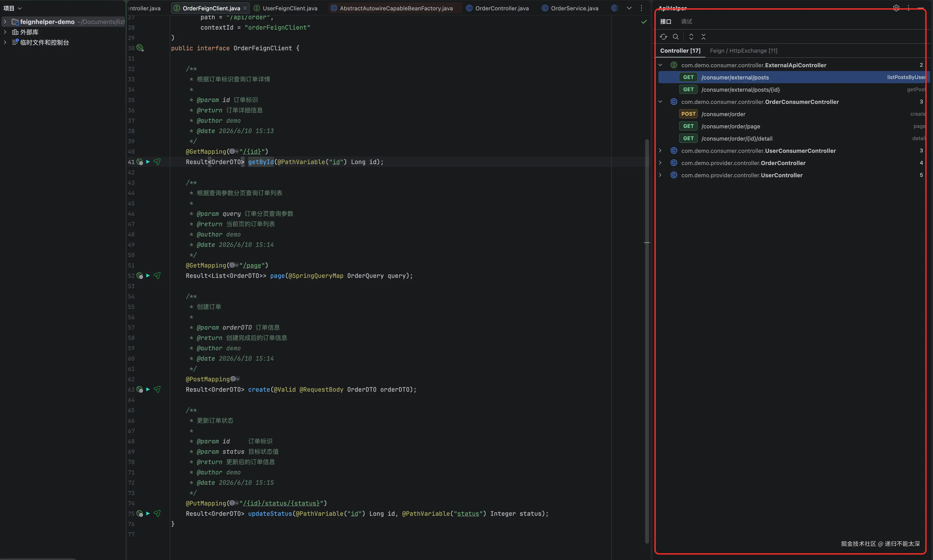Expand the feignhelper-demo project node
Viewport: 933px width, 560px height.
[x=5, y=22]
